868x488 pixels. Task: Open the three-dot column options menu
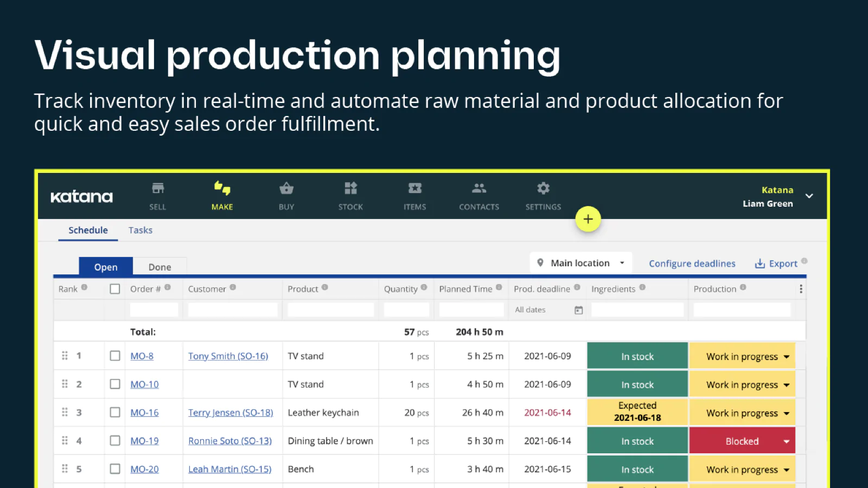pos(801,289)
